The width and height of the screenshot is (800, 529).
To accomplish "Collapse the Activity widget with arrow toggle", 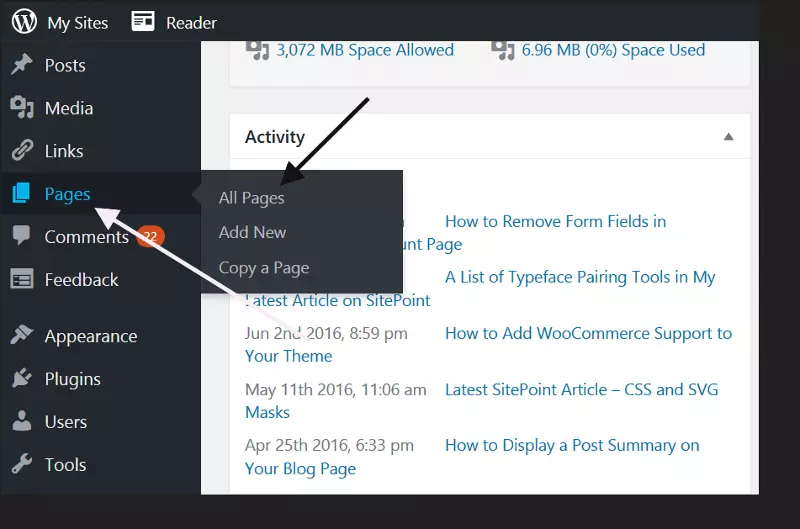I will click(729, 136).
